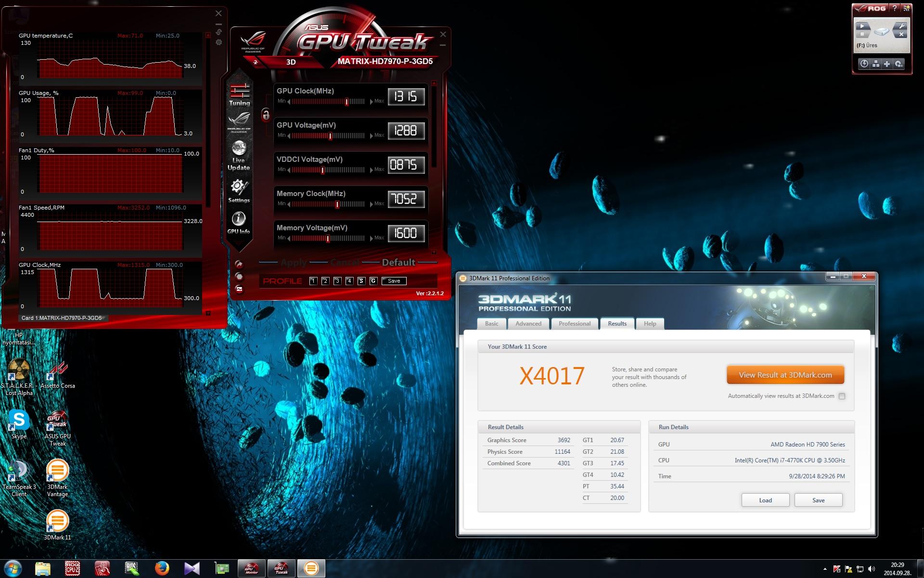
Task: Open the help question mark in ROG widget
Action: [895, 8]
